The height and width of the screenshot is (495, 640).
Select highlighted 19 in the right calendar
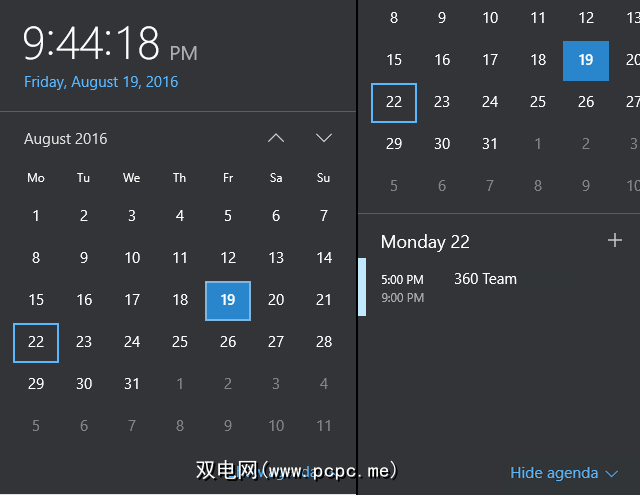tap(586, 60)
